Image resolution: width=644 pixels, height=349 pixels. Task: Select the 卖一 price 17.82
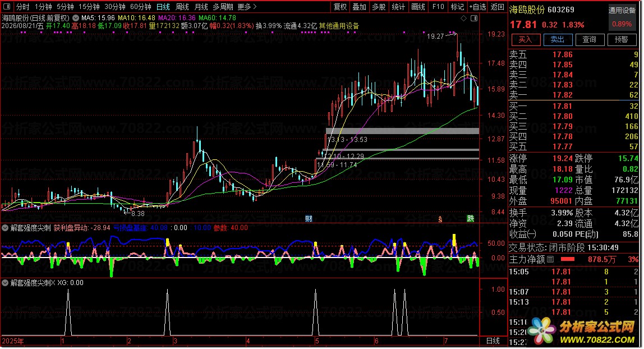point(562,95)
